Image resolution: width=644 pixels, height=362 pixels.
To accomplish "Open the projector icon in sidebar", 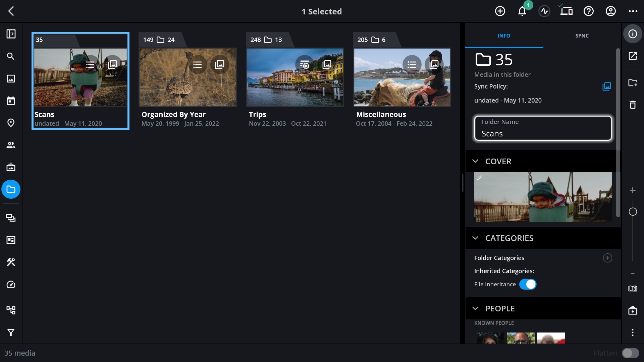I will tap(11, 167).
